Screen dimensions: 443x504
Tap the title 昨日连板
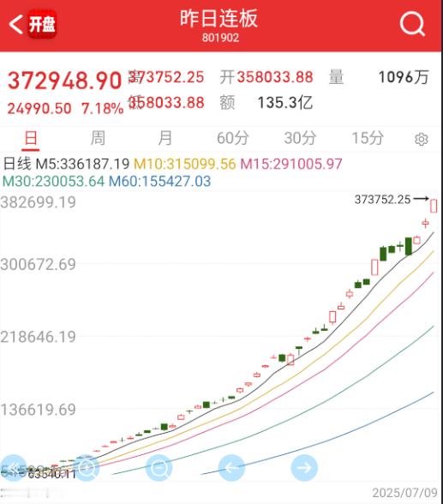[x=219, y=18]
